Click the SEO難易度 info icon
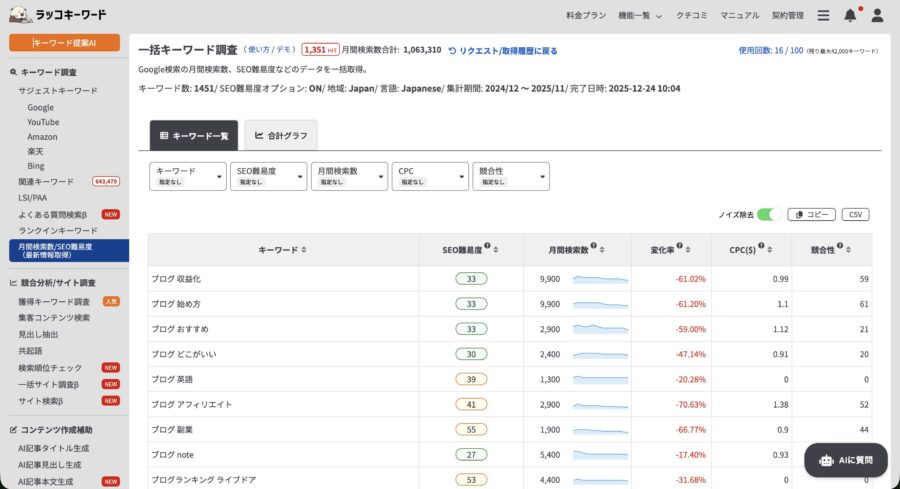 (487, 246)
